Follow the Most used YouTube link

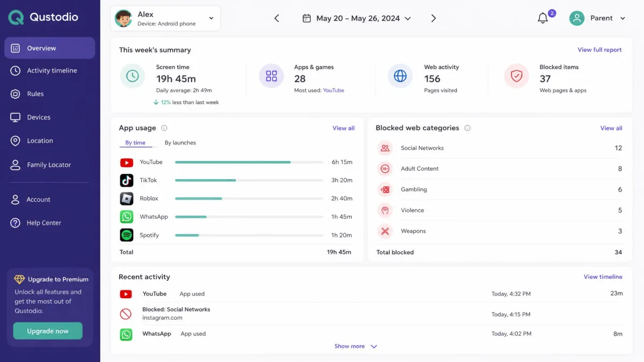(x=333, y=91)
